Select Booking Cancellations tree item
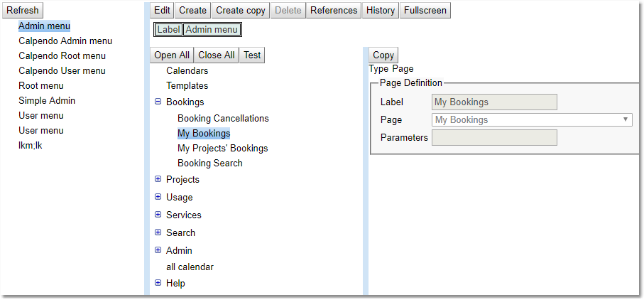This screenshot has height=300, width=644. point(223,119)
